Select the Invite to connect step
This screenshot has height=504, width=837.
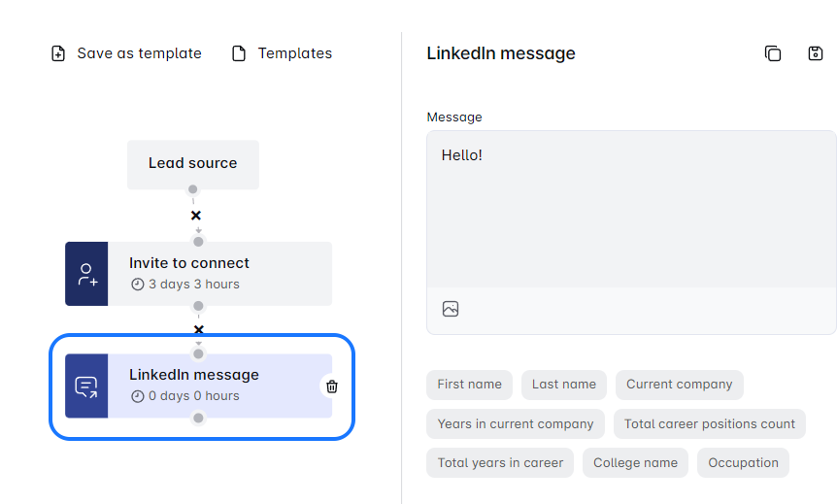pos(218,274)
